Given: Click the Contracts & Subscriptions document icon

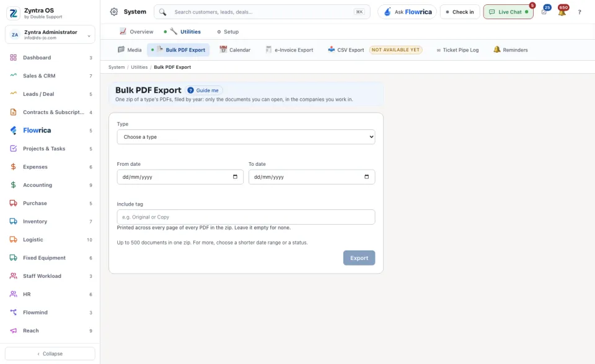Looking at the screenshot, I should click(13, 112).
